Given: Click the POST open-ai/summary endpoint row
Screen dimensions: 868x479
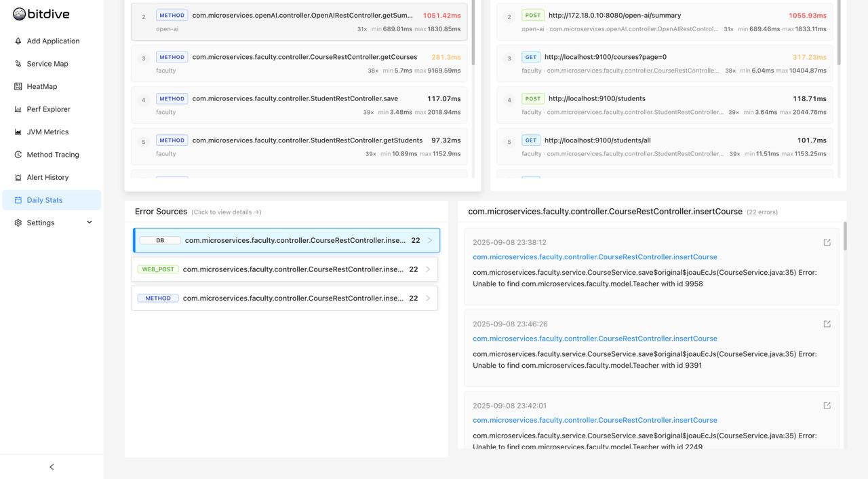Looking at the screenshot, I should coord(665,22).
